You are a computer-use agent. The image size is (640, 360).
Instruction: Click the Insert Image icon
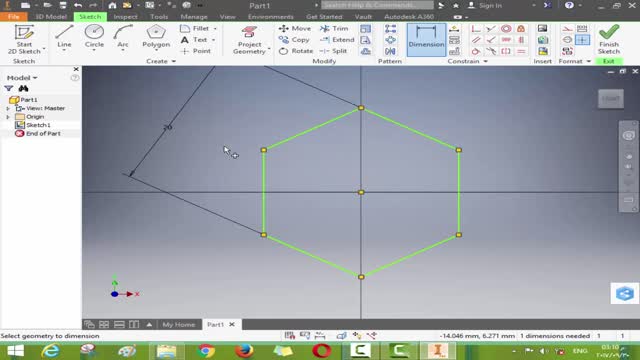coord(542,29)
